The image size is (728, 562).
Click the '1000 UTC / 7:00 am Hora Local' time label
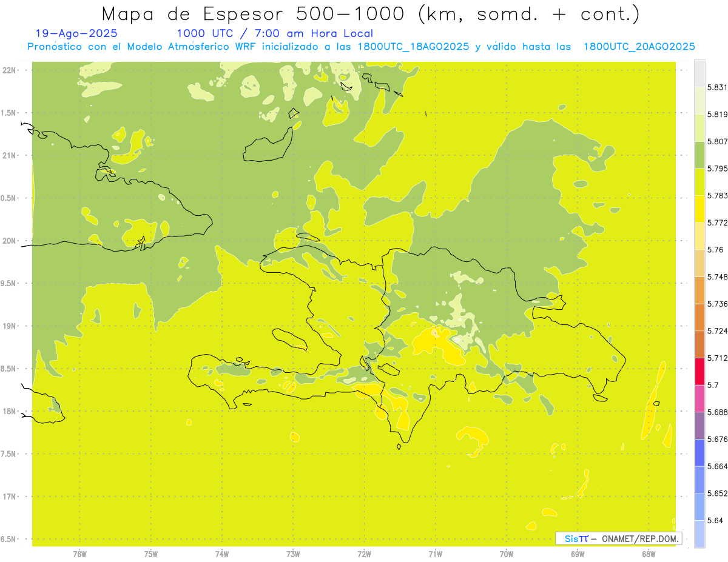point(275,34)
